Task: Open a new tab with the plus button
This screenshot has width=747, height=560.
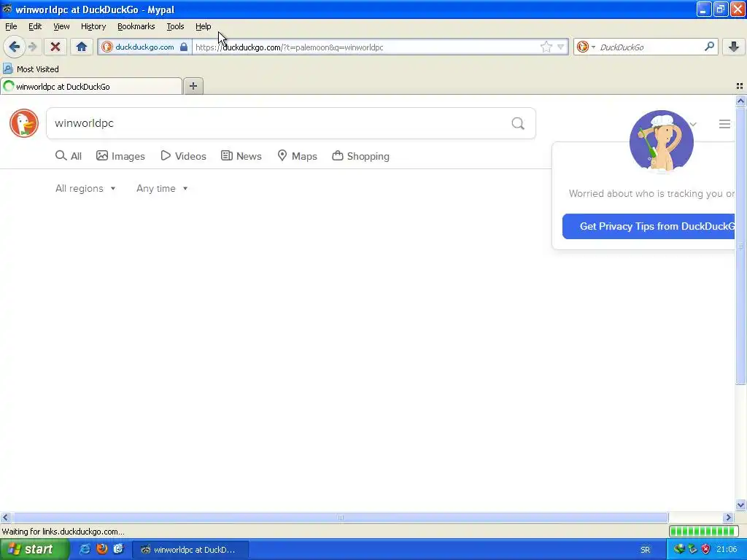Action: click(x=193, y=86)
